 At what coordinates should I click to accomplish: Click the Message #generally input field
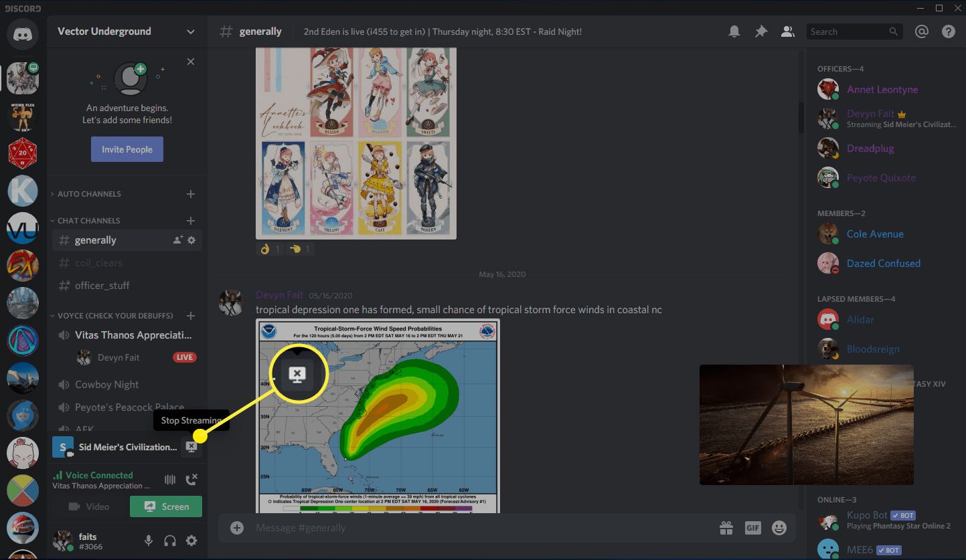(469, 528)
